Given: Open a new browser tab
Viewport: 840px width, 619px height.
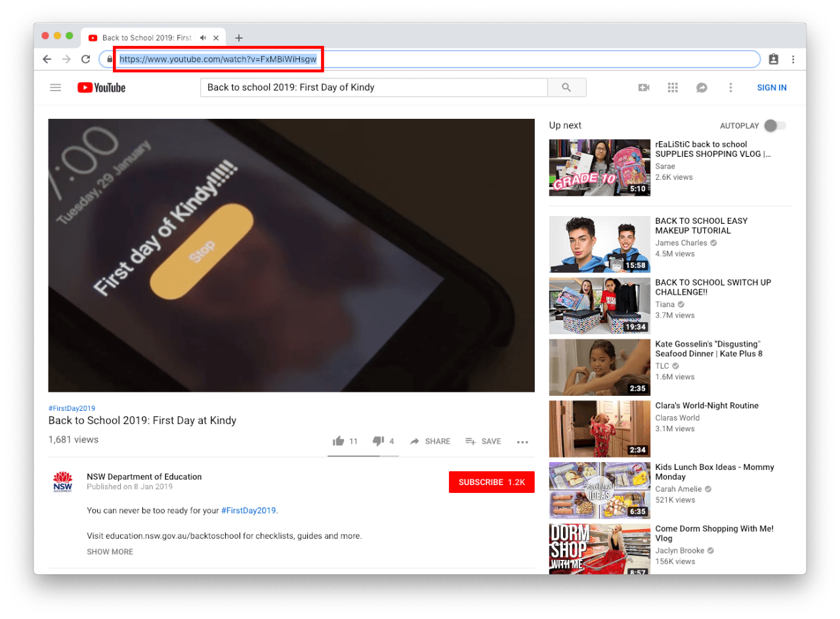Looking at the screenshot, I should pyautogui.click(x=239, y=38).
